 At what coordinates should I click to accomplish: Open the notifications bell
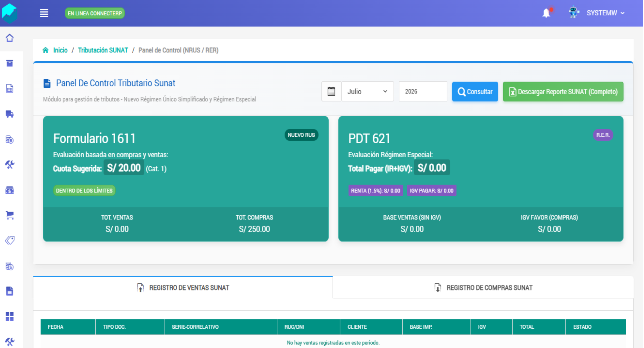pos(546,13)
